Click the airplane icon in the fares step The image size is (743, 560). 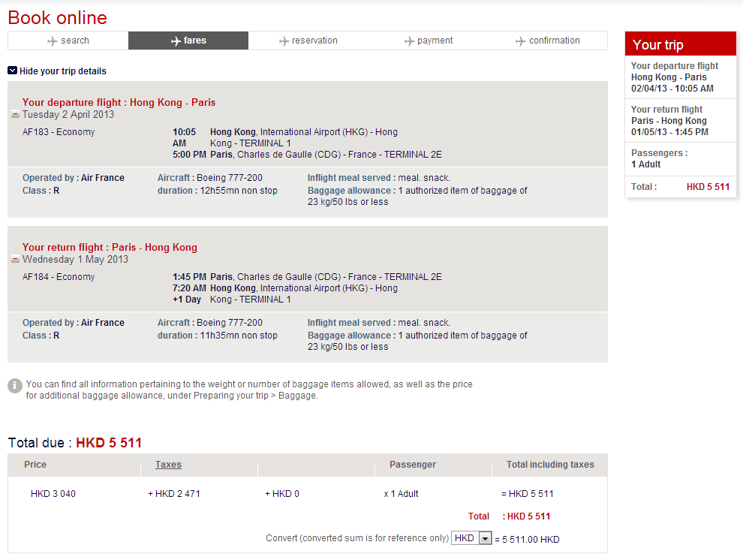176,41
